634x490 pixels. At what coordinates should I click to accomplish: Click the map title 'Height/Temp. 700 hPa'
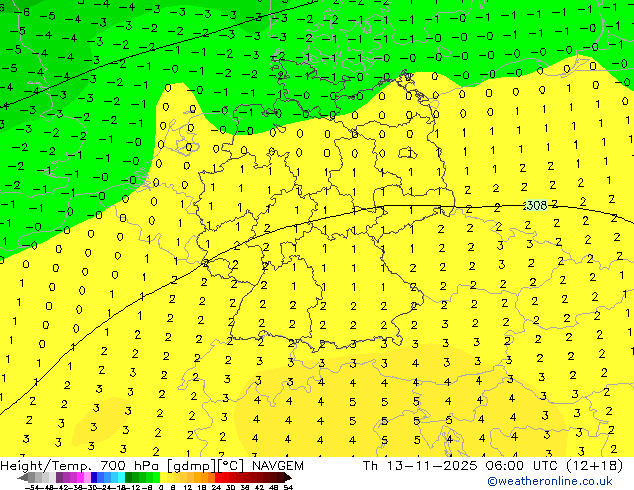(81, 466)
